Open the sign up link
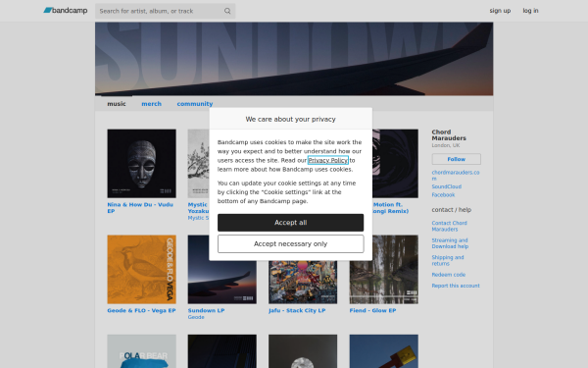 click(500, 11)
